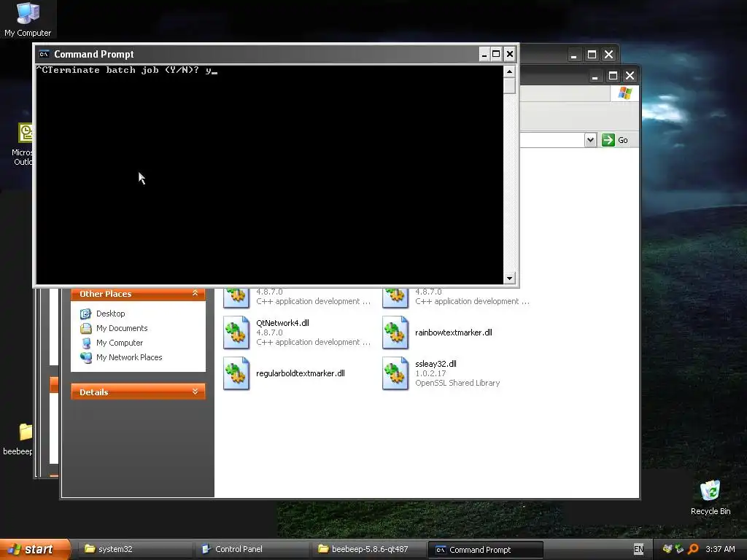The image size is (747, 560).
Task: Select ssleay32.dll file icon
Action: 395,373
